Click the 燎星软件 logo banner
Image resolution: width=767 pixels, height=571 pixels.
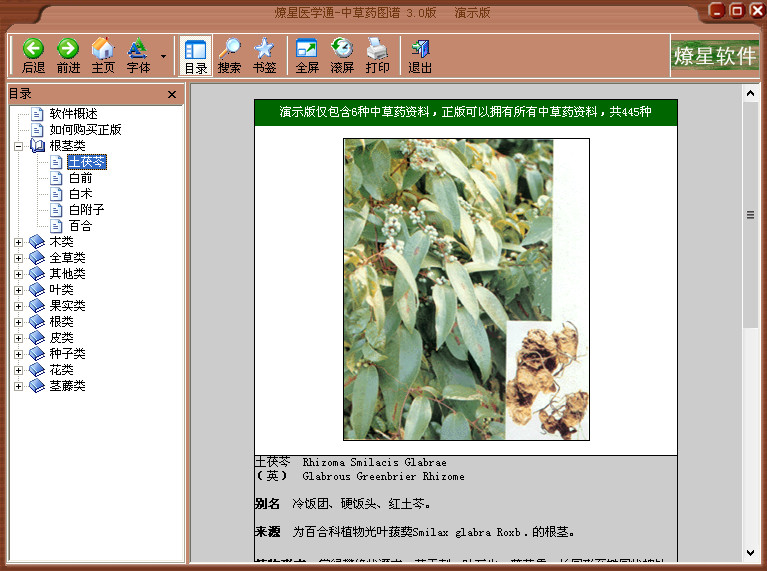point(715,55)
